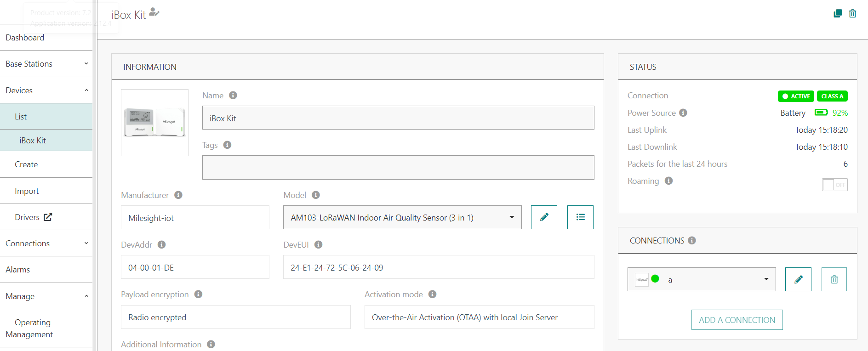Open the model list icon button
The width and height of the screenshot is (868, 351).
pyautogui.click(x=580, y=217)
